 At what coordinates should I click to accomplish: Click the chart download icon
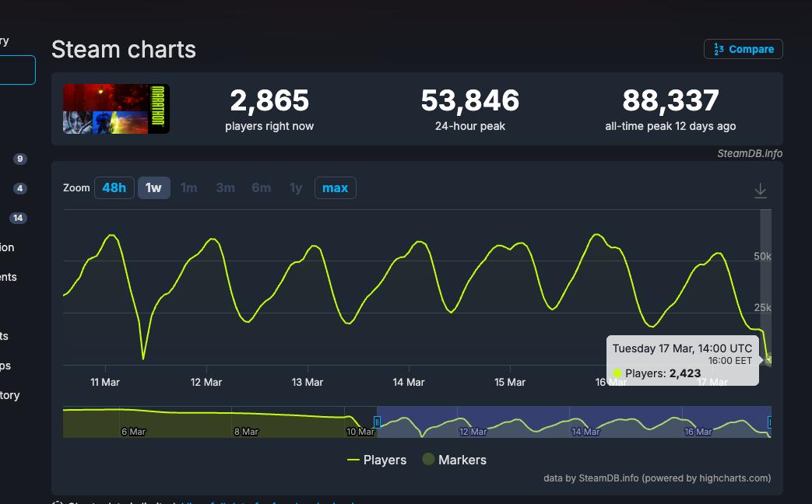760,191
